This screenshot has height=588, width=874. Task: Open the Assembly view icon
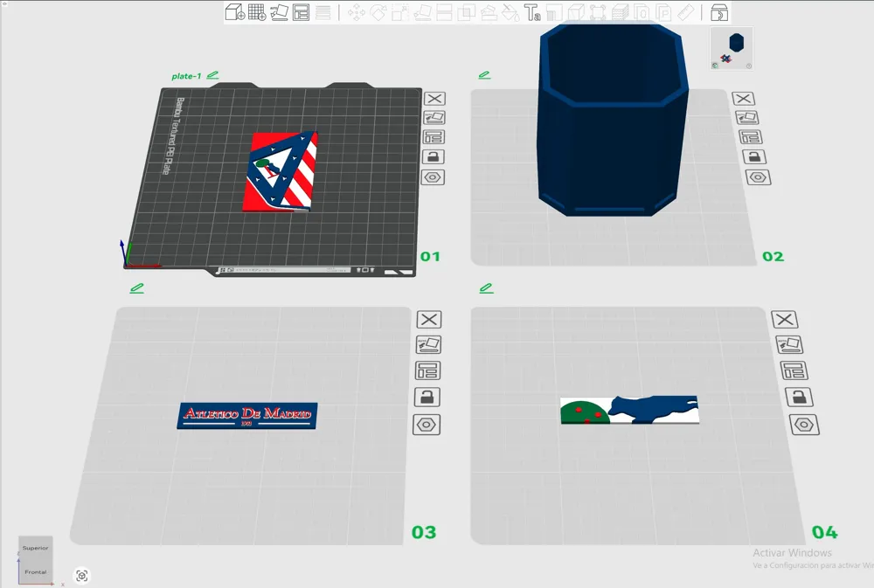pos(719,11)
